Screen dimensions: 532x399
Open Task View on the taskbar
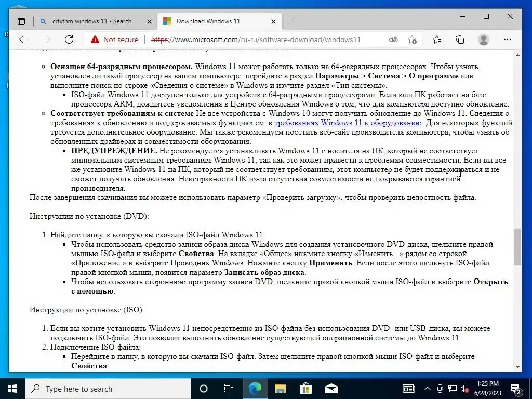click(x=229, y=389)
